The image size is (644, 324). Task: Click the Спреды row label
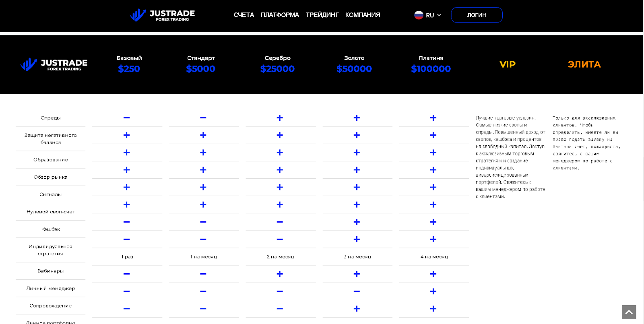coord(51,118)
